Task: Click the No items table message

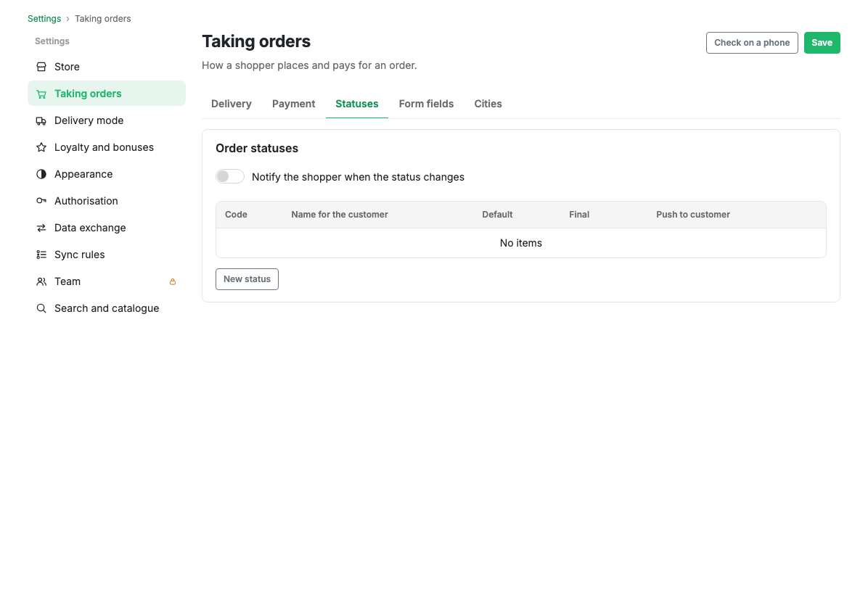Action: pos(521,244)
